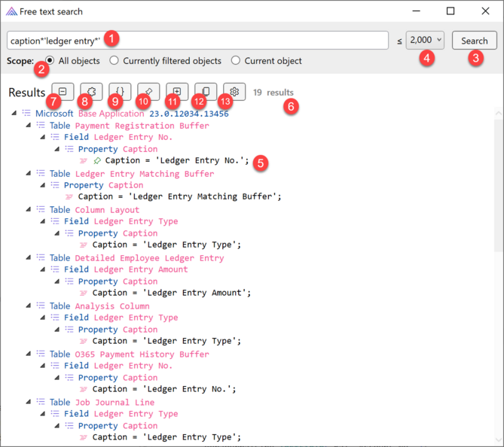The height and width of the screenshot is (447, 504).
Task: Click the collapse all results button
Action: pyautogui.click(x=63, y=92)
